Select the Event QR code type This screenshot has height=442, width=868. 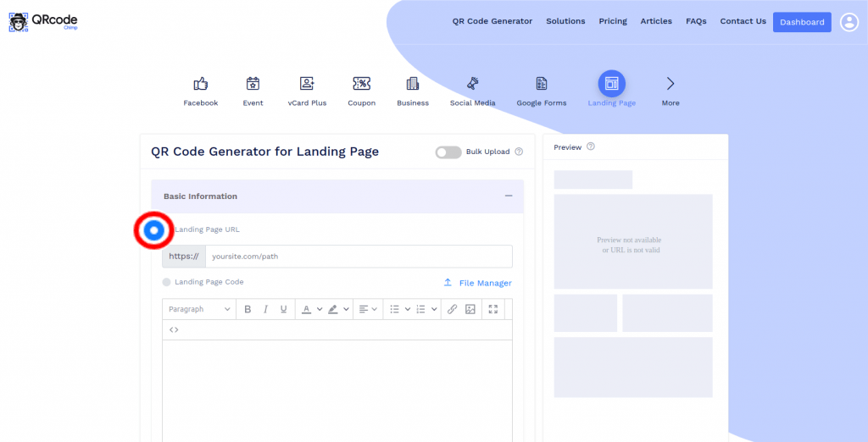point(253,91)
